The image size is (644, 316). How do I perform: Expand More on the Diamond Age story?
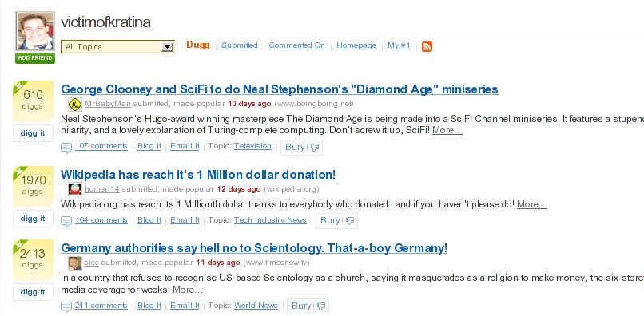point(447,131)
